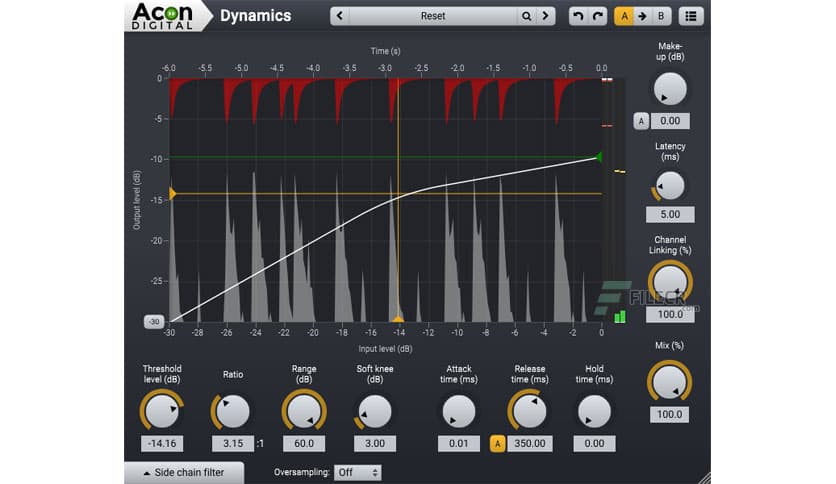Open preset search magnifier
The image size is (836, 484).
tap(526, 16)
